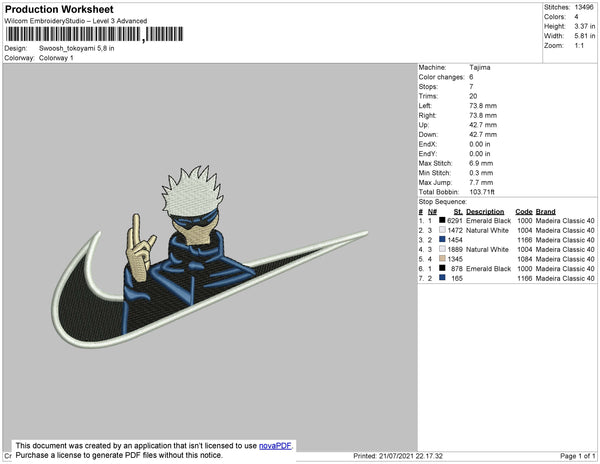Click the Trims value 20

(x=473, y=96)
